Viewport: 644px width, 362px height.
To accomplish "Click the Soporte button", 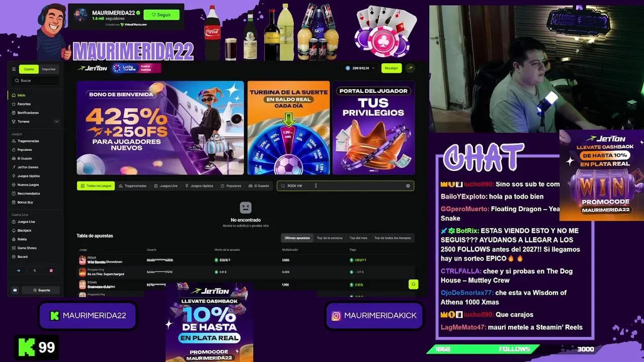I will click(42, 290).
